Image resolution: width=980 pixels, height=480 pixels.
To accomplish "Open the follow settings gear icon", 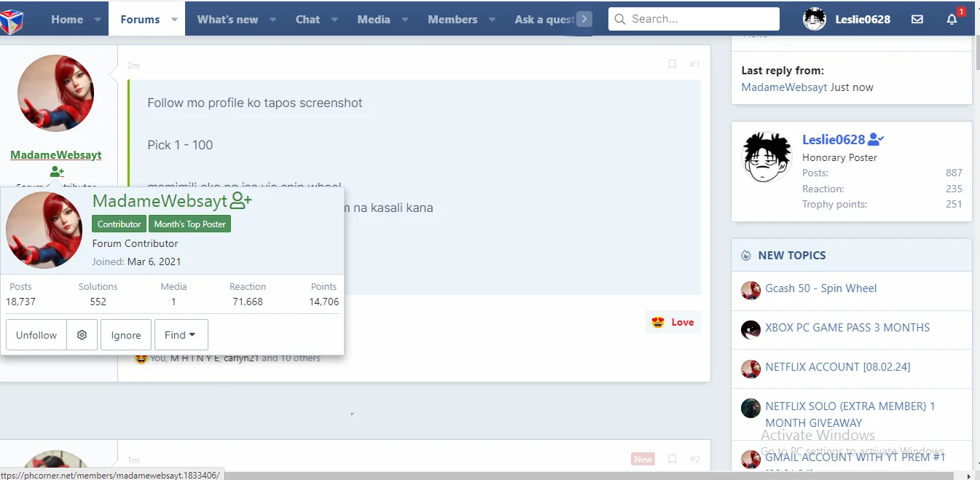I will [x=82, y=335].
